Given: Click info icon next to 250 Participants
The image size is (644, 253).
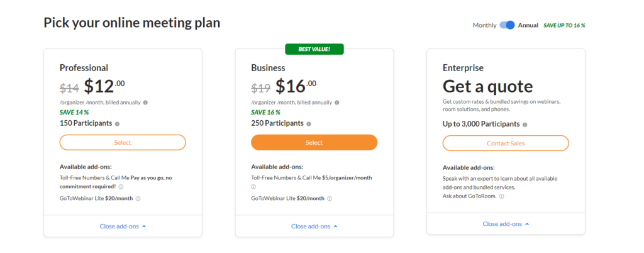Looking at the screenshot, I should pyautogui.click(x=309, y=123).
